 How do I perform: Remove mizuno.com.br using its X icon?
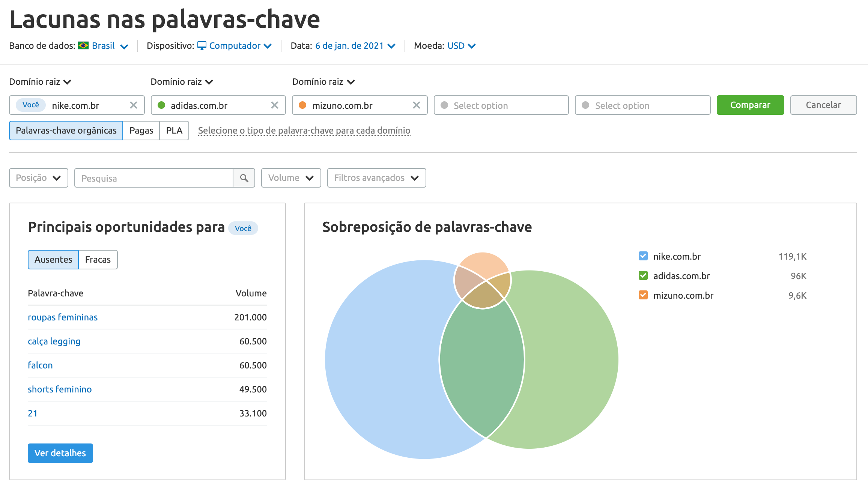click(x=417, y=105)
